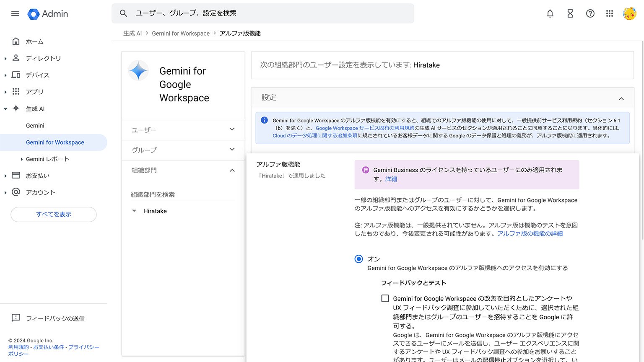The height and width of the screenshot is (362, 644).
Task: Click the ホーム house icon
Action: [x=16, y=41]
